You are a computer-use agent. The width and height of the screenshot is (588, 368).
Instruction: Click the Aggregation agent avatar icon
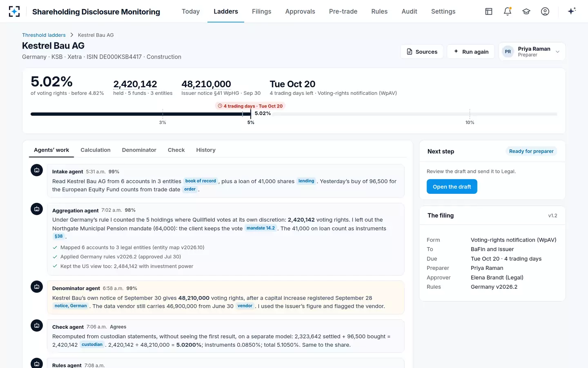pyautogui.click(x=37, y=209)
